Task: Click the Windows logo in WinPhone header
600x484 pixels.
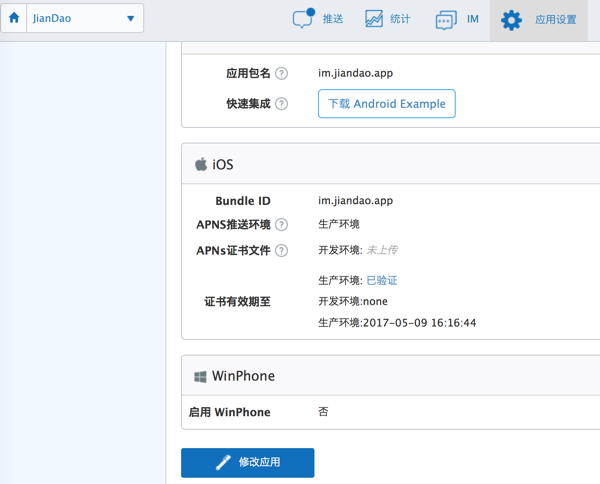Action: click(x=200, y=376)
